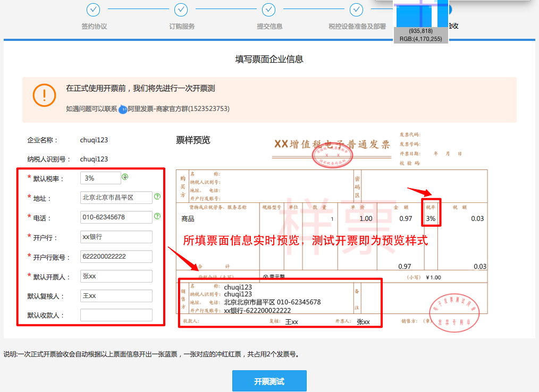This screenshot has height=392, width=539.
Task: Click the 地址 input field
Action: point(116,198)
